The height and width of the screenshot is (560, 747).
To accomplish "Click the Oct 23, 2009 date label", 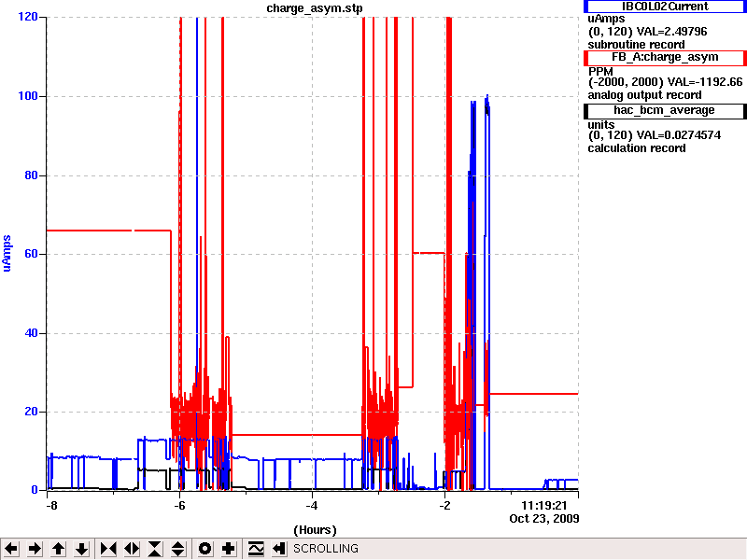I will 544,519.
